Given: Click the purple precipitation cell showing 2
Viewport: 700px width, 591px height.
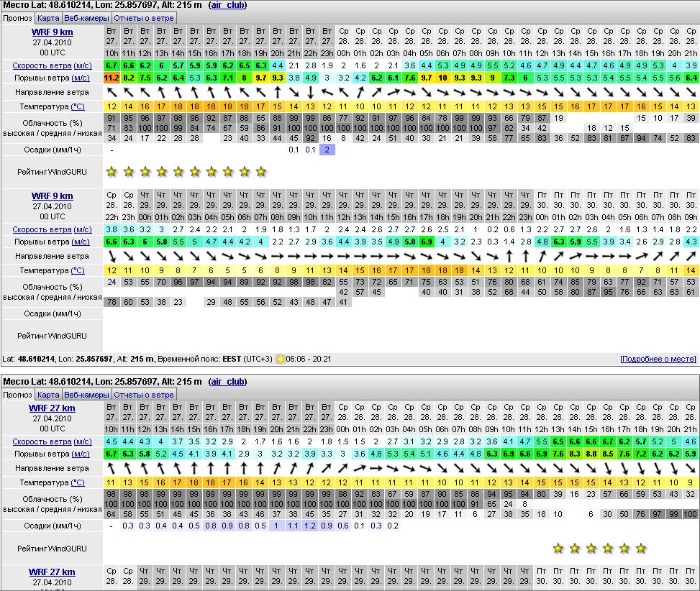Looking at the screenshot, I should point(327,150).
